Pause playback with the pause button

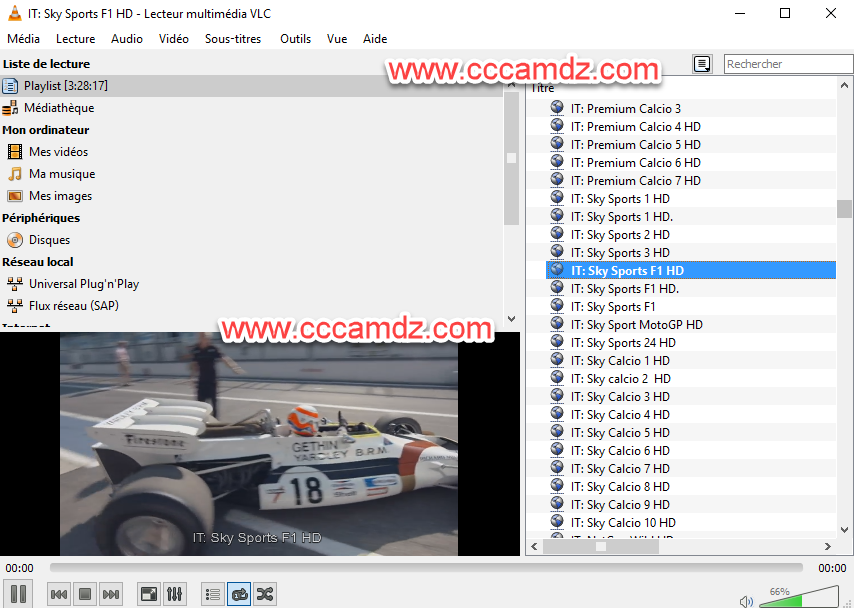click(x=19, y=593)
